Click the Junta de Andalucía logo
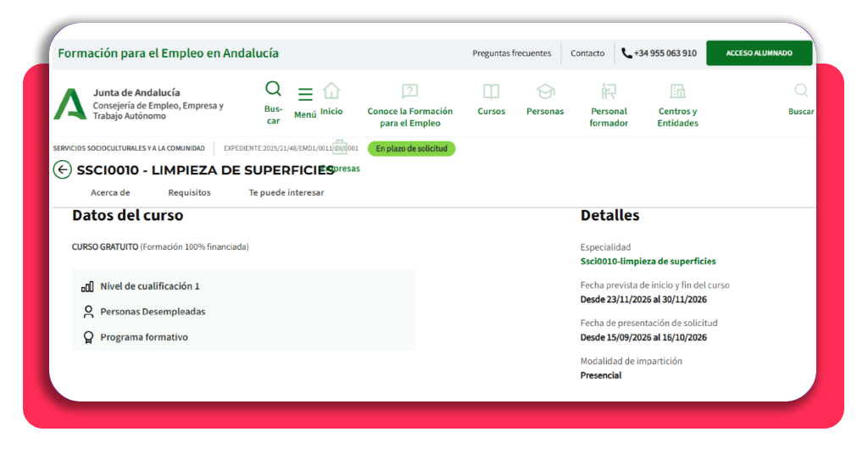This screenshot has height=454, width=868. [x=70, y=103]
